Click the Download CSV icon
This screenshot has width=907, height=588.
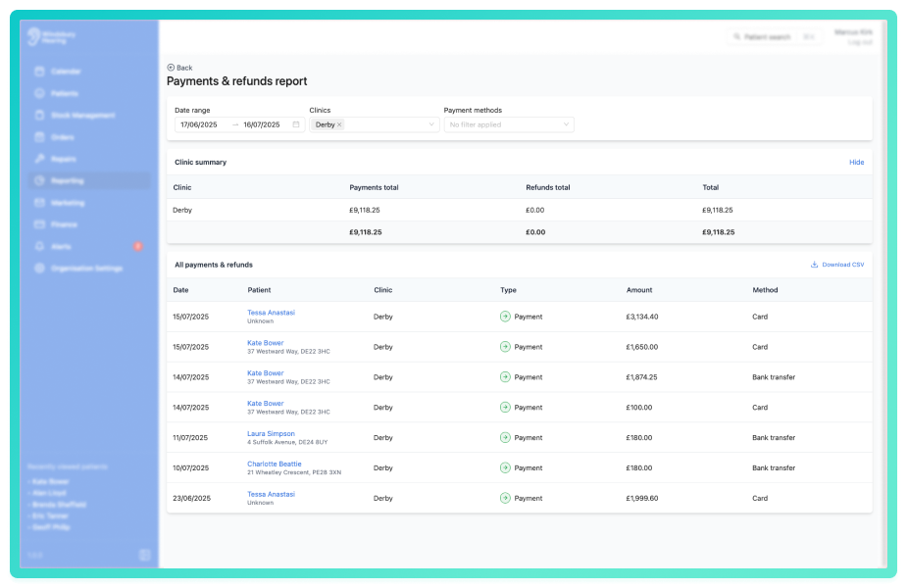click(x=814, y=265)
